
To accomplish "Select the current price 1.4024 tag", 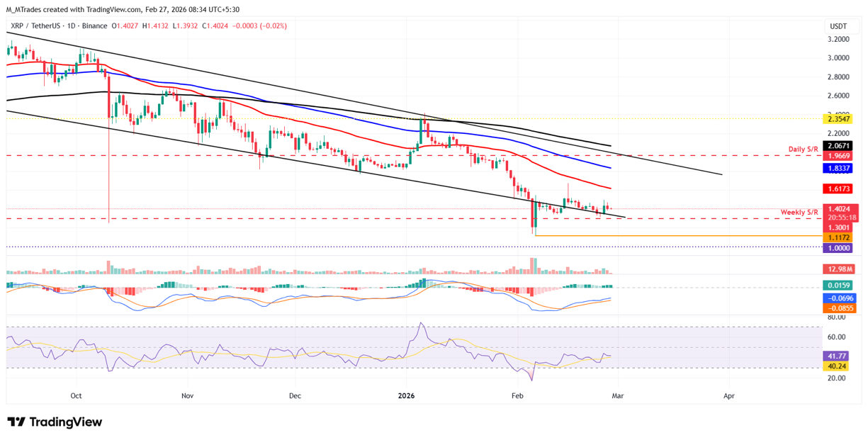I will click(x=839, y=210).
